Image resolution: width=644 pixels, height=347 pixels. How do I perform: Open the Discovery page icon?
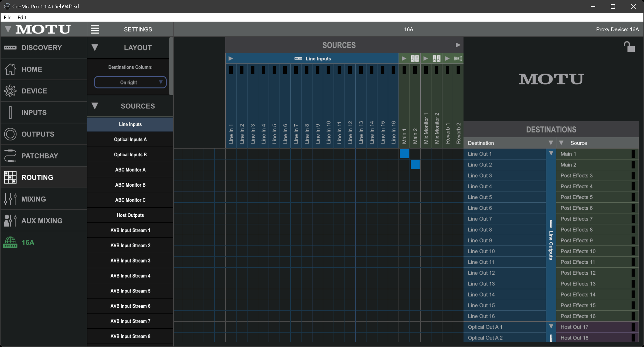[10, 48]
